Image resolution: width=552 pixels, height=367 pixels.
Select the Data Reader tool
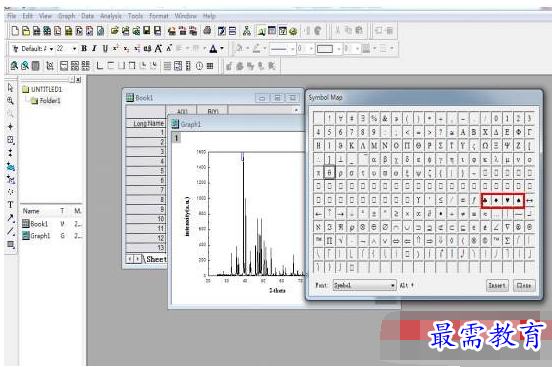[x=10, y=140]
